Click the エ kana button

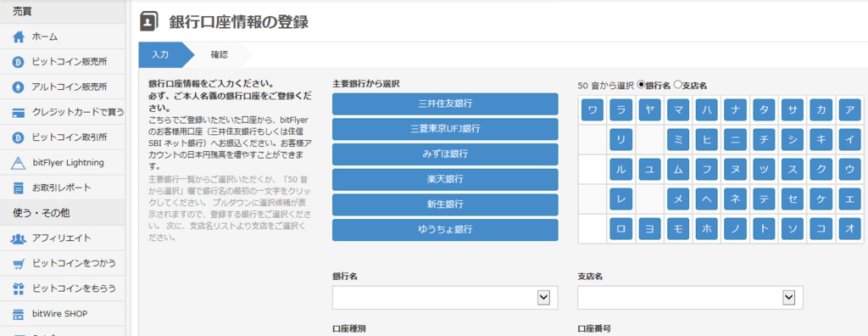click(849, 199)
